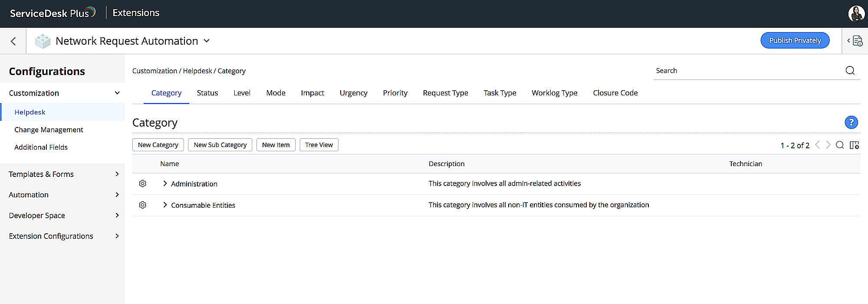The width and height of the screenshot is (868, 304).
Task: Click the table search magnifier icon
Action: point(840,145)
